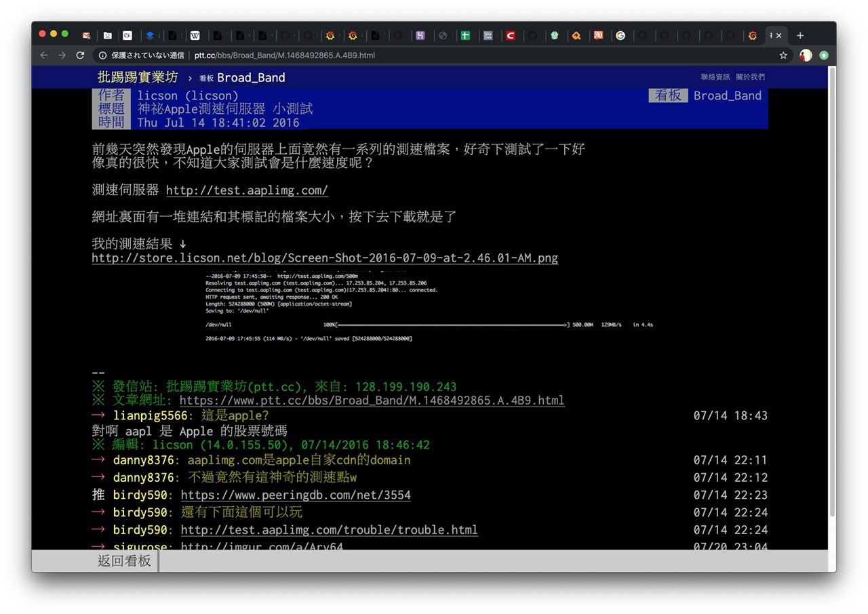
Task: Switch to the purple H icon tab
Action: 420,35
